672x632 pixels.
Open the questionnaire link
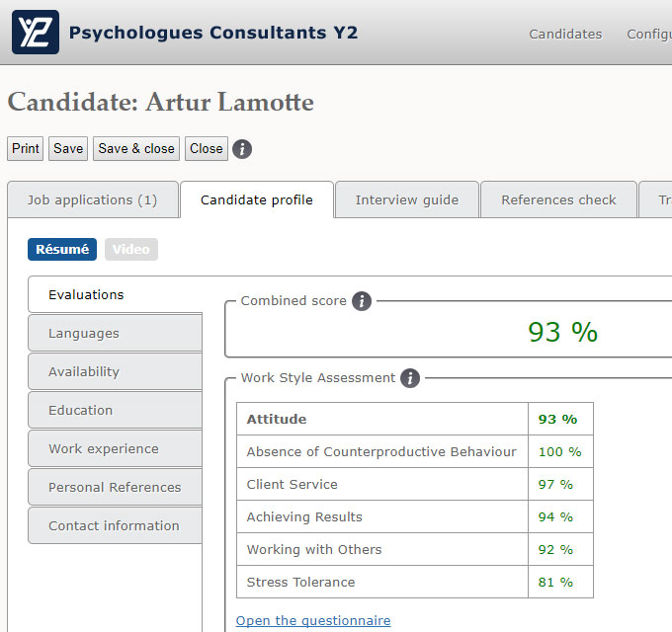313,620
